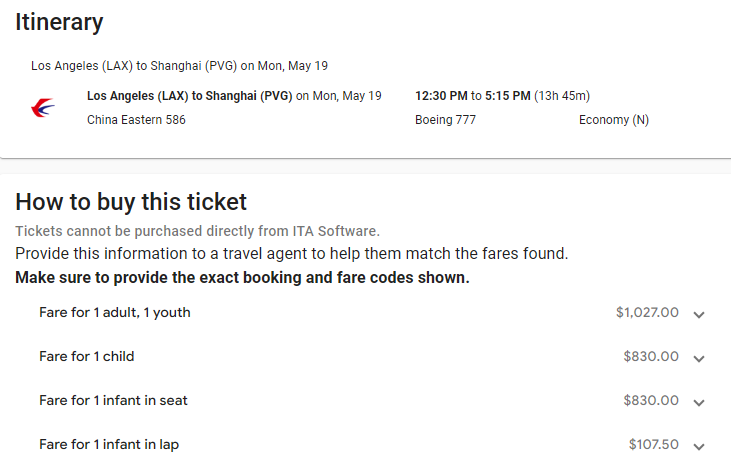
Task: Click the $830.00 infant in seat price
Action: [651, 401]
